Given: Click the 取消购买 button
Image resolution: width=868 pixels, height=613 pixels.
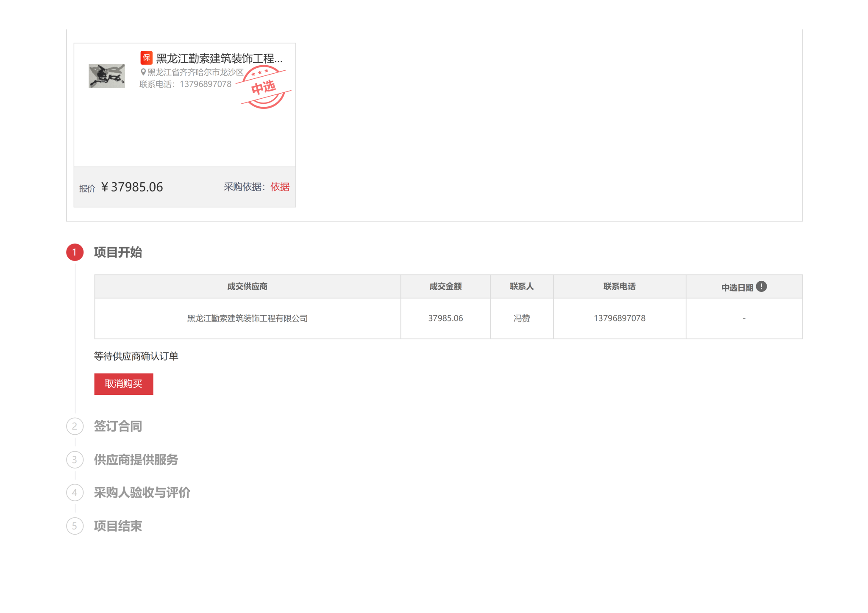Looking at the screenshot, I should (x=123, y=384).
